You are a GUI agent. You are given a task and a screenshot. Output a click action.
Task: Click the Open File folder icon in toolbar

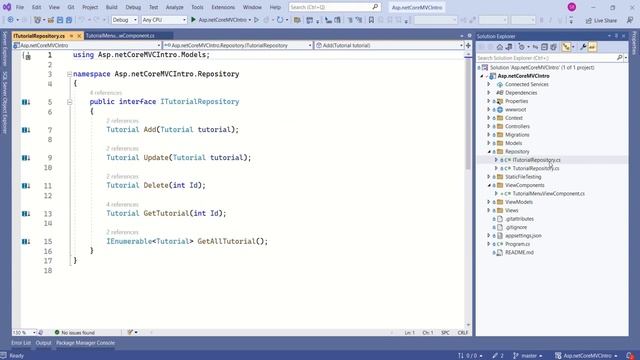(x=51, y=20)
